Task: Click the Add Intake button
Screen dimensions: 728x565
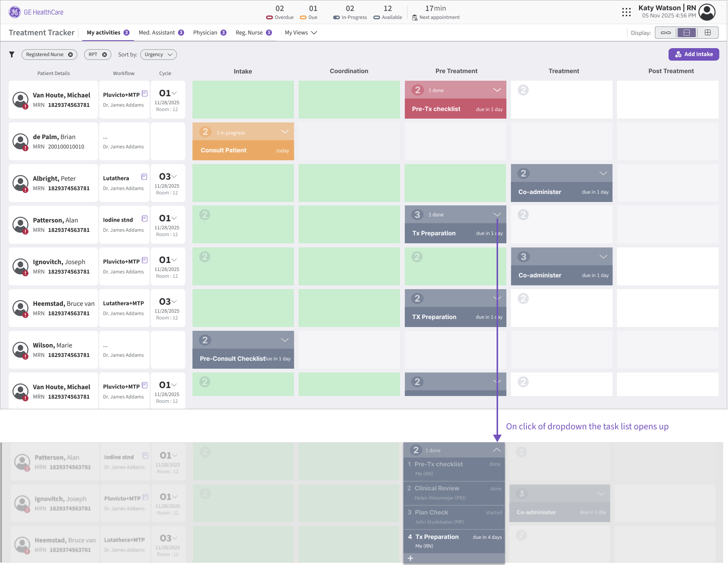Action: pos(694,54)
